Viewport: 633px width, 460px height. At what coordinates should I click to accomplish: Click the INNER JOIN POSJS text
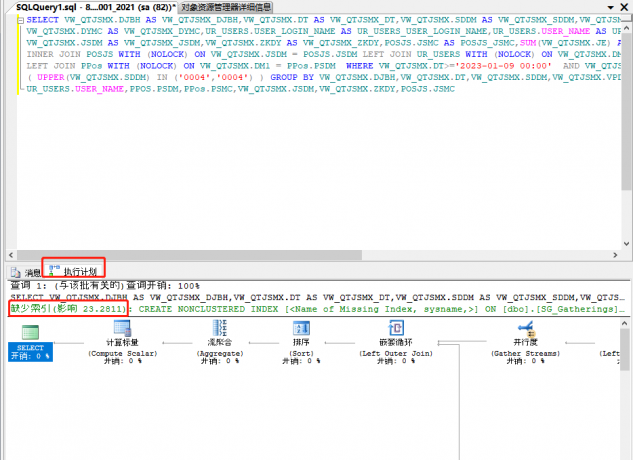point(70,54)
